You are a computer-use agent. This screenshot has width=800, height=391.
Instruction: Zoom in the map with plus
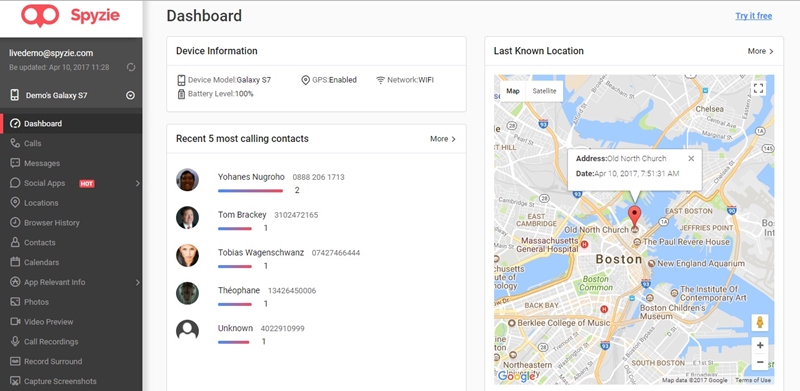[760, 346]
